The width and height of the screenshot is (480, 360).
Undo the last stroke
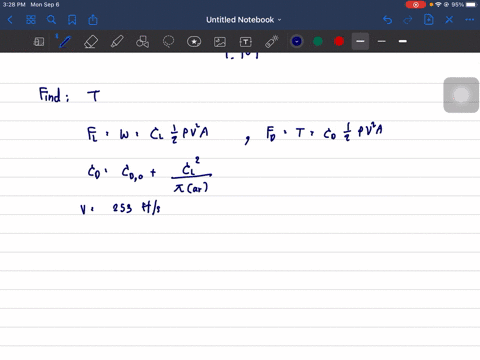point(387,20)
